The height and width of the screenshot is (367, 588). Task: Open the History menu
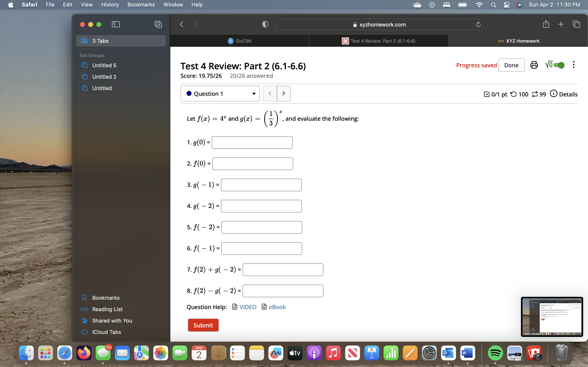click(110, 5)
